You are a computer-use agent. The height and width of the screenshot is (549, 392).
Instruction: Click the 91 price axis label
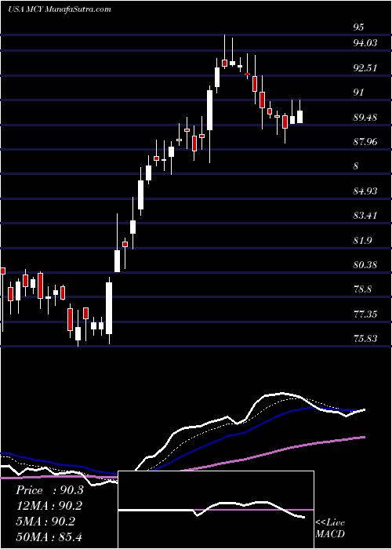(359, 93)
